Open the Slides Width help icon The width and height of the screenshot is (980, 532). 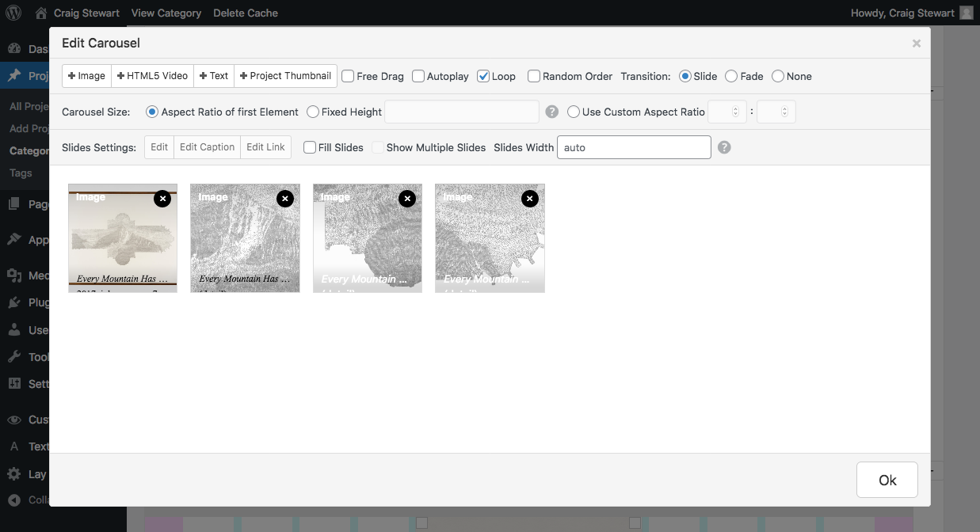pyautogui.click(x=723, y=146)
